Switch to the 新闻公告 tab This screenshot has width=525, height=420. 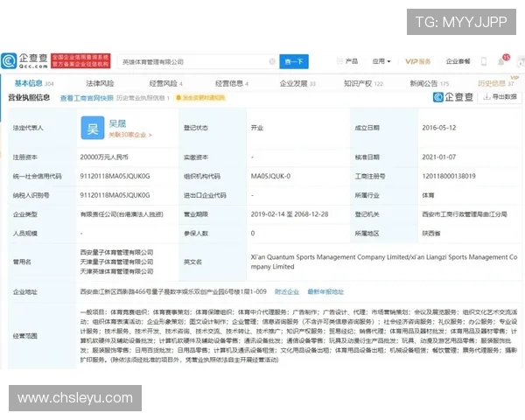tap(430, 83)
